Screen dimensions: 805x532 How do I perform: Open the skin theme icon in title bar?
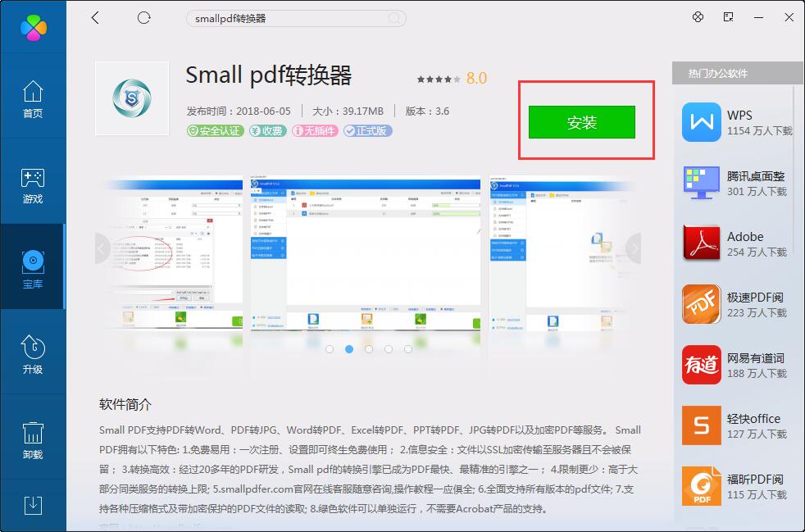tap(698, 17)
